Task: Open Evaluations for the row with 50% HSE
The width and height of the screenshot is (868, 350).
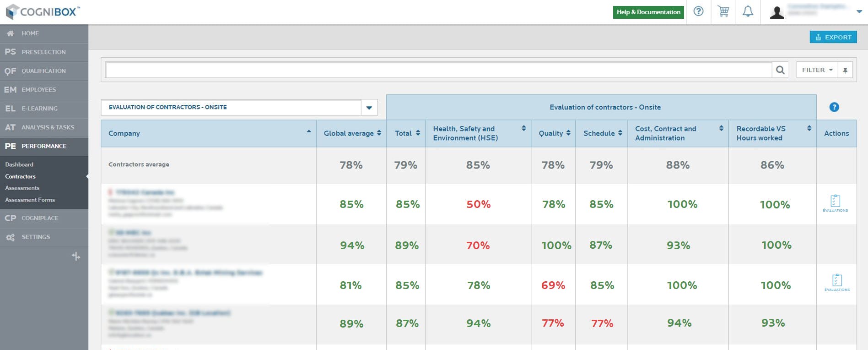Action: (836, 203)
